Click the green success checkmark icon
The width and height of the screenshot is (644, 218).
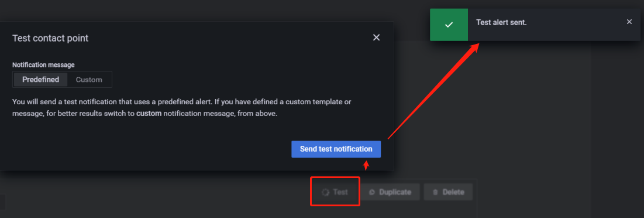click(x=449, y=25)
